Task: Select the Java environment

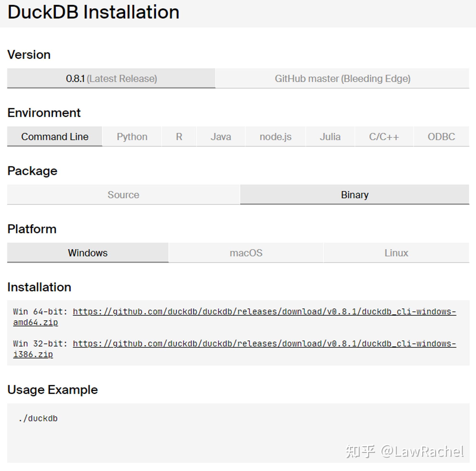Action: coord(220,136)
